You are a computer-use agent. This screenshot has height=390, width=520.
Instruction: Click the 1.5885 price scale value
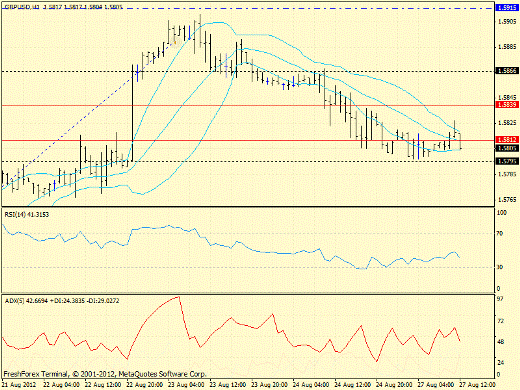tap(507, 47)
